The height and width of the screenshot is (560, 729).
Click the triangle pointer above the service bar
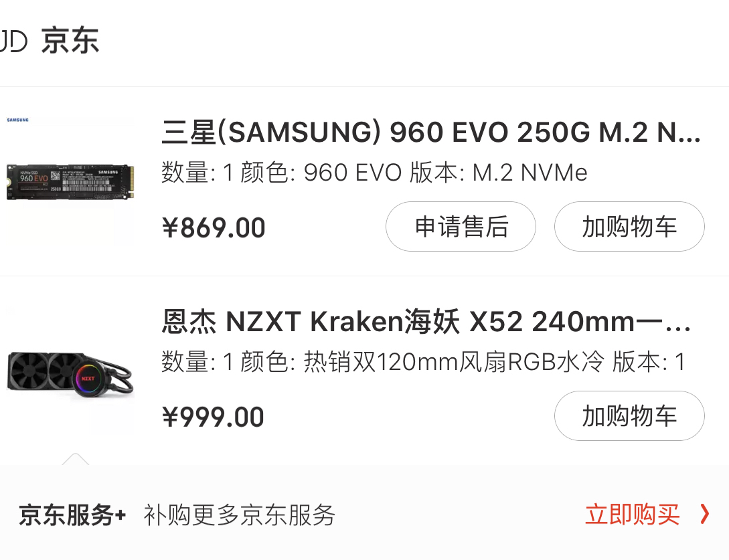[x=76, y=459]
